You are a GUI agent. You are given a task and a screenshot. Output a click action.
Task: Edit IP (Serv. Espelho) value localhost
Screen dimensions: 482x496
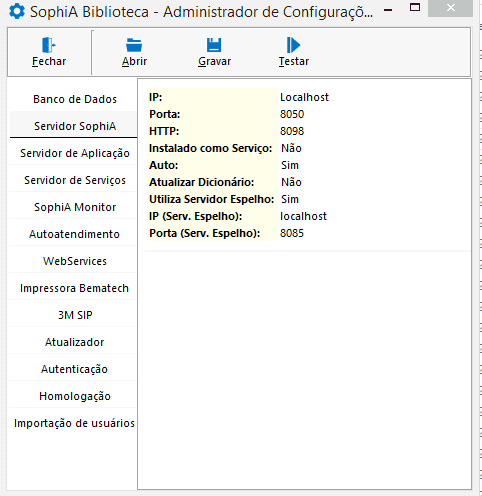303,216
